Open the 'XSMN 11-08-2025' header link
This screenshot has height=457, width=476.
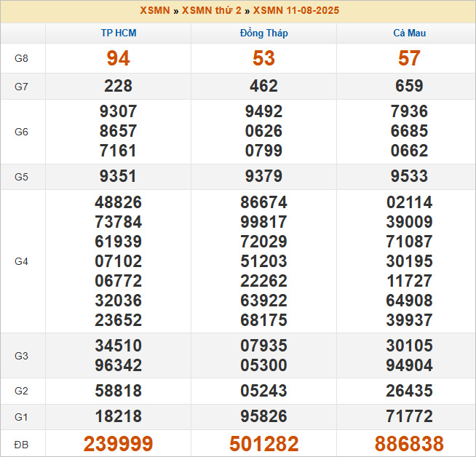point(295,11)
